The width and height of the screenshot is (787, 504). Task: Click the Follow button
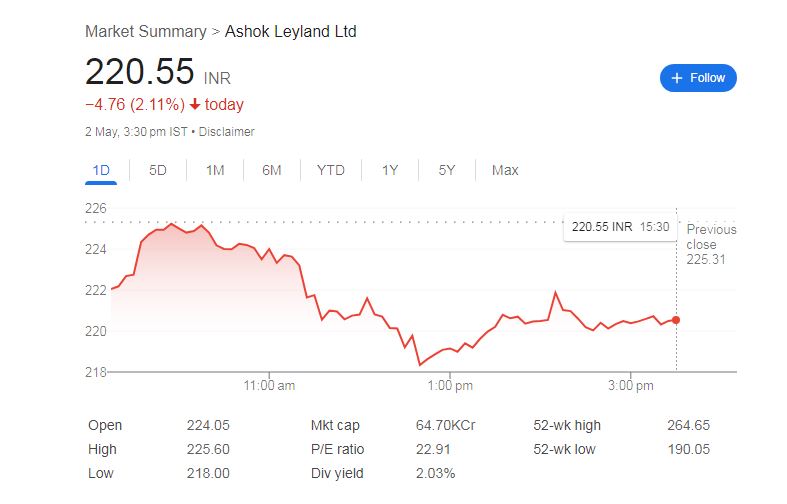click(x=698, y=78)
